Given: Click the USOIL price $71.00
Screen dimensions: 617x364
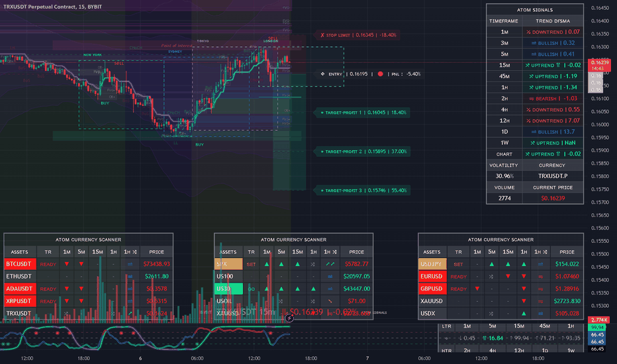Looking at the screenshot, I should (x=357, y=301).
